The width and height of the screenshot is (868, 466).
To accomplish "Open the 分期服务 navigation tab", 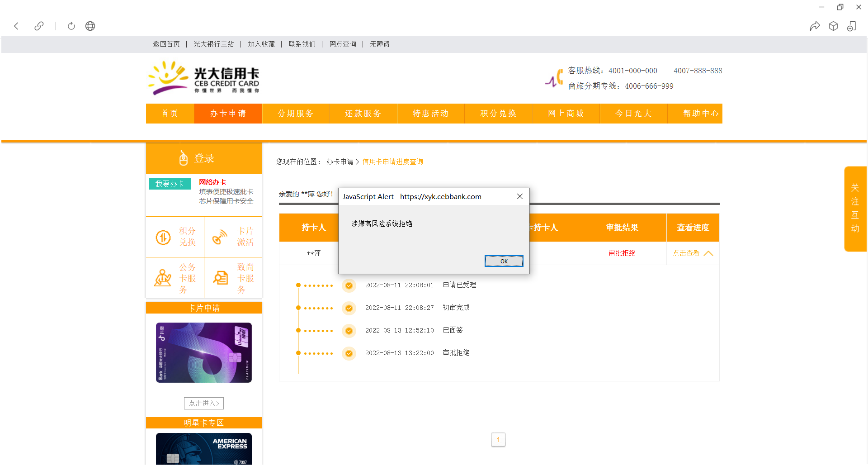I will pyautogui.click(x=296, y=114).
